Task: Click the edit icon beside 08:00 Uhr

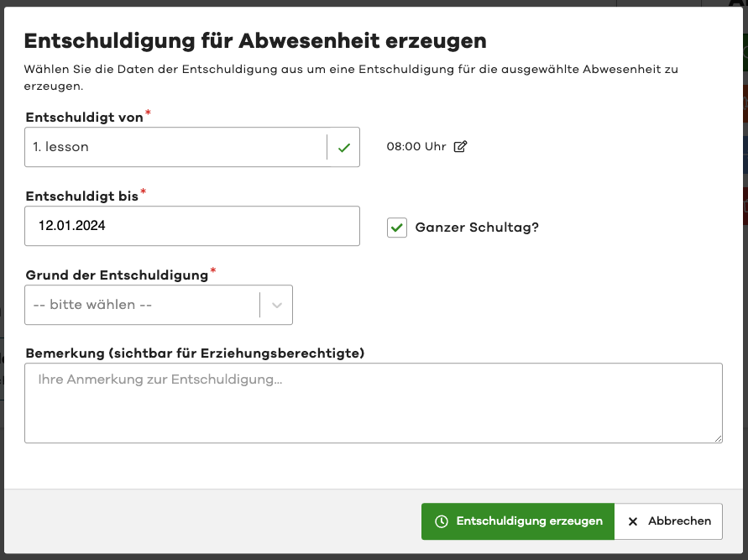Action: pos(460,147)
